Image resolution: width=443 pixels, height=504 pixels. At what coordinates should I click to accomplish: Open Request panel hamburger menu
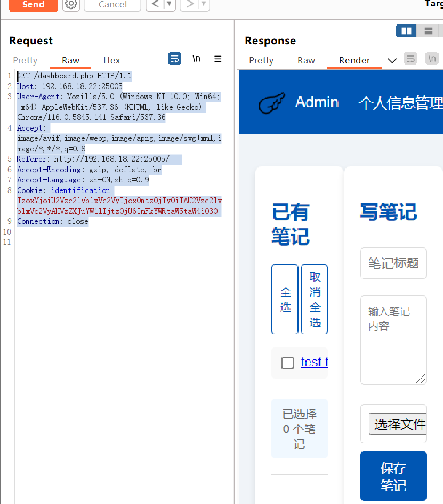[x=218, y=59]
